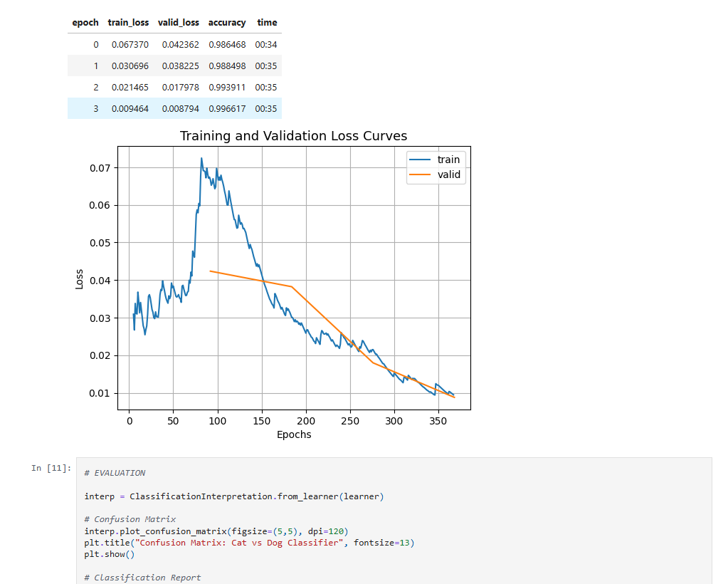728x584 pixels.
Task: Click x-axis tick label 250
Action: point(350,422)
